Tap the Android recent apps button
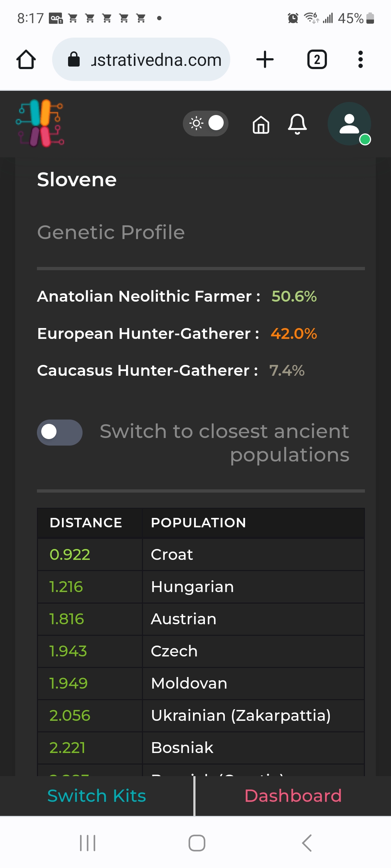391x868 pixels. pyautogui.click(x=88, y=843)
